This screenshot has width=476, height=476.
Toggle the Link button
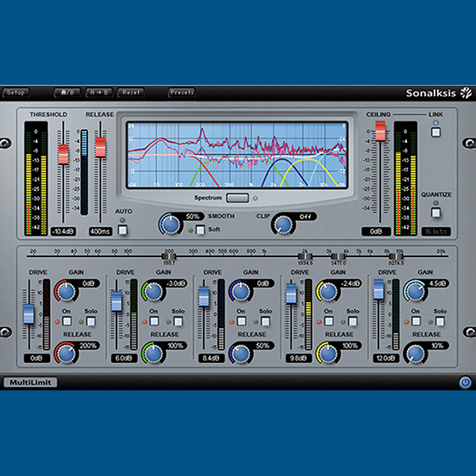pos(436,132)
